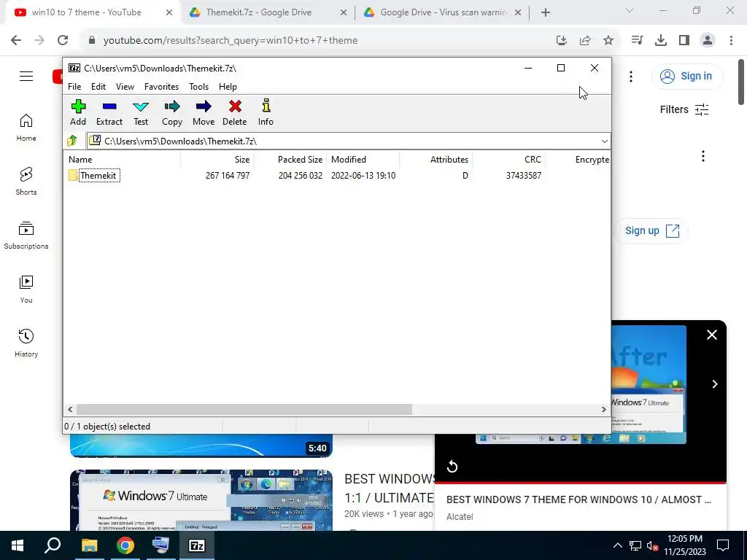Open YouTube Shorts in sidebar
747x560 pixels.
[26, 182]
